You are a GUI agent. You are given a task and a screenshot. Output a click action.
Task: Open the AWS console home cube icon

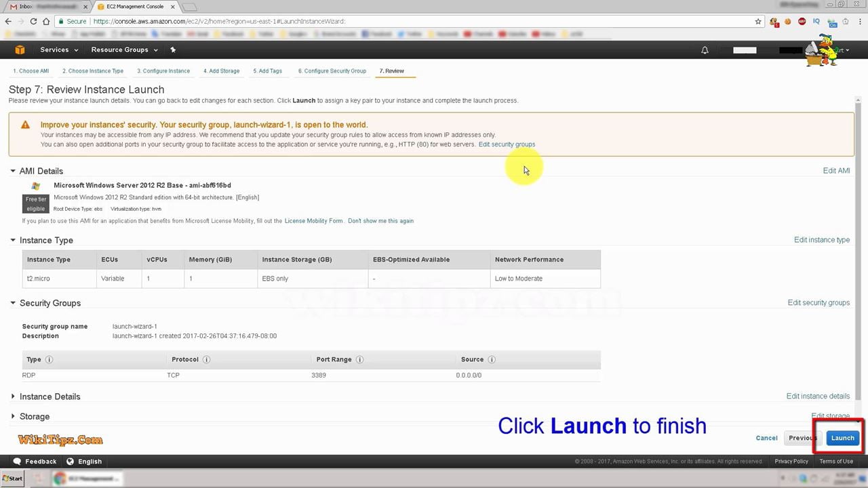click(x=20, y=49)
